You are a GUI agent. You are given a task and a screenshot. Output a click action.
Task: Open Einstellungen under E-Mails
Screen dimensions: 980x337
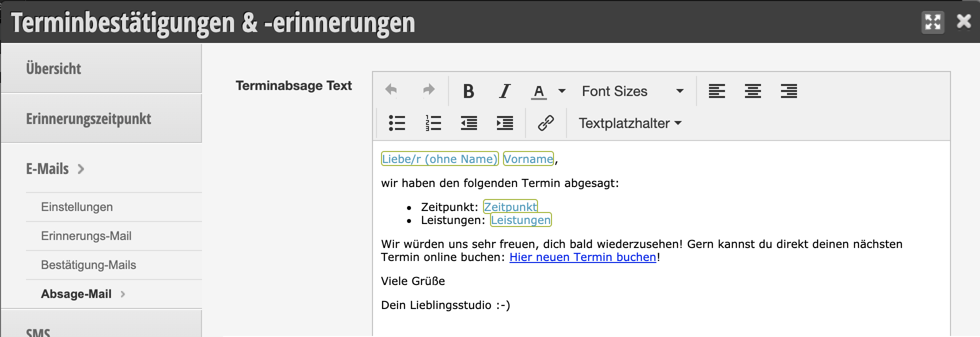pos(114,207)
